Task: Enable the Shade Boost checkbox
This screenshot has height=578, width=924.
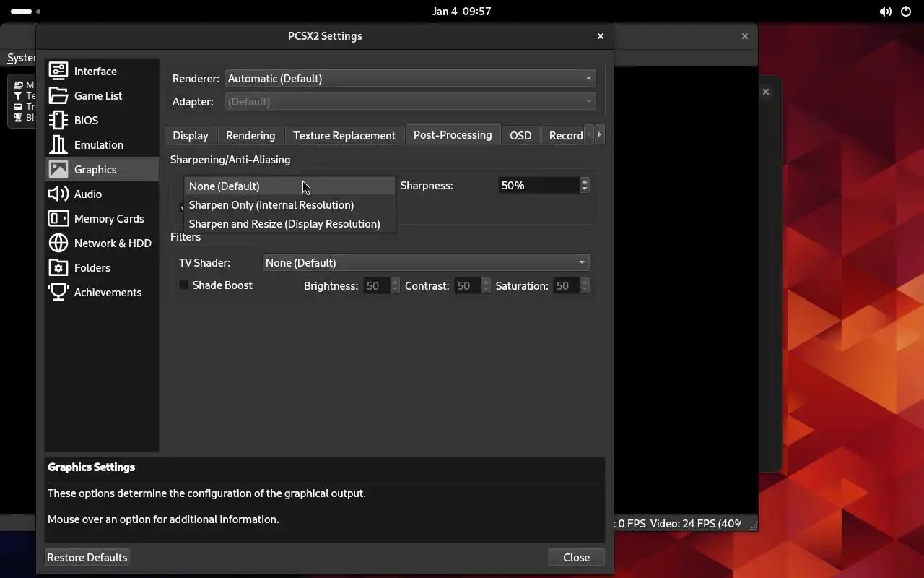Action: pos(184,285)
